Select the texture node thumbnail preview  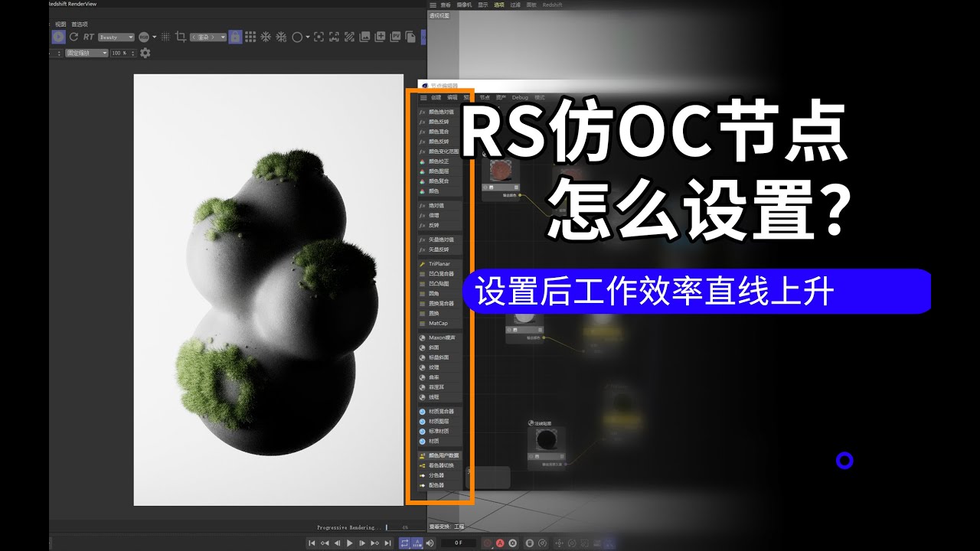click(501, 169)
